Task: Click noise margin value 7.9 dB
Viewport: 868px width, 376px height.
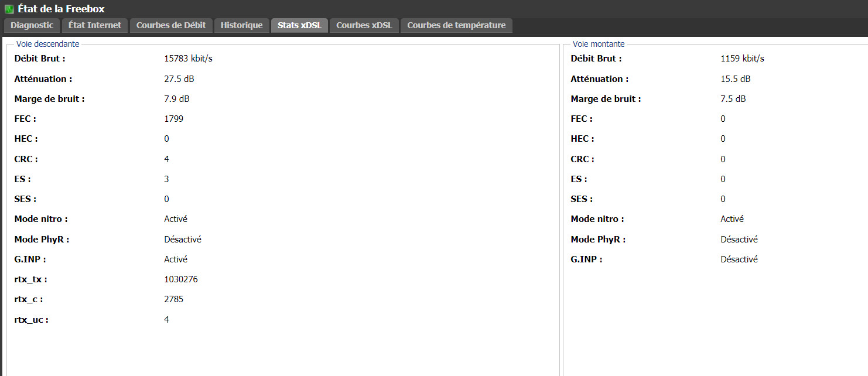Action: coord(177,99)
